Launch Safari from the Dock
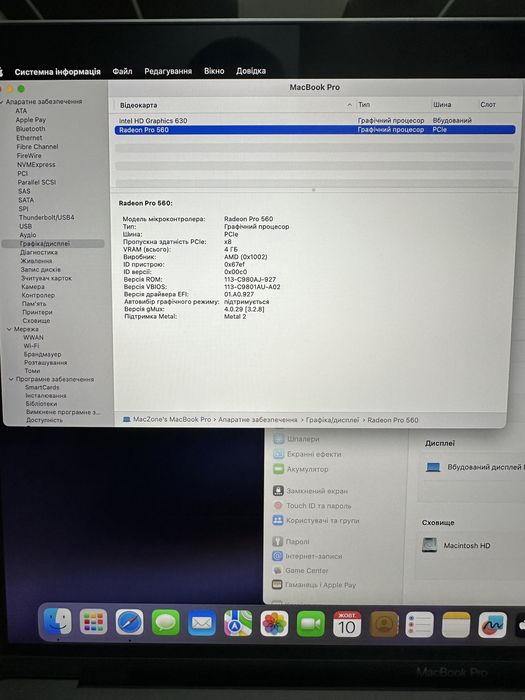525x700 pixels. (x=129, y=622)
